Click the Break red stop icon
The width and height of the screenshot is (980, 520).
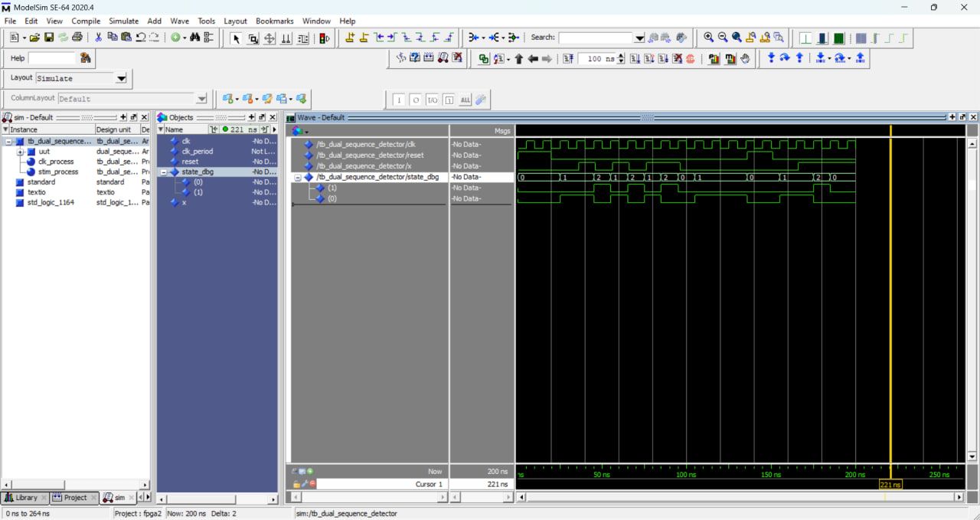691,58
